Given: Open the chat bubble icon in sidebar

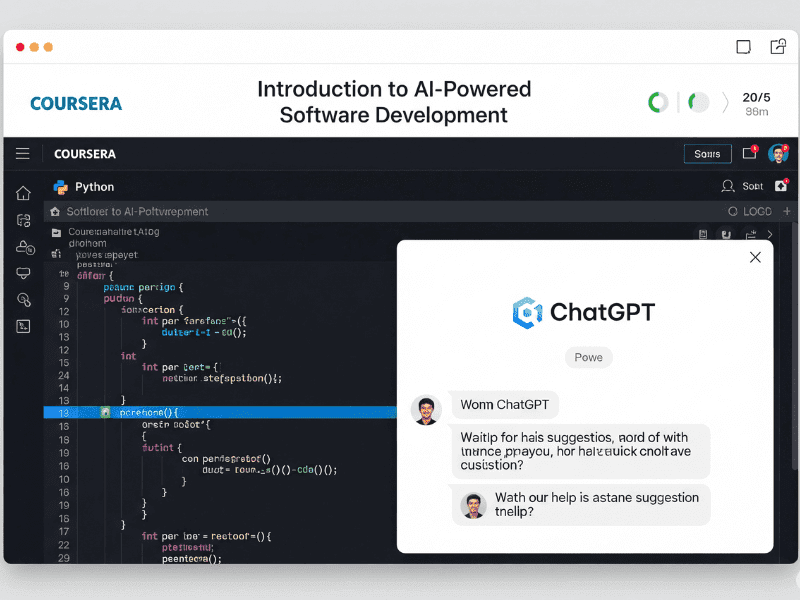Looking at the screenshot, I should click(23, 273).
